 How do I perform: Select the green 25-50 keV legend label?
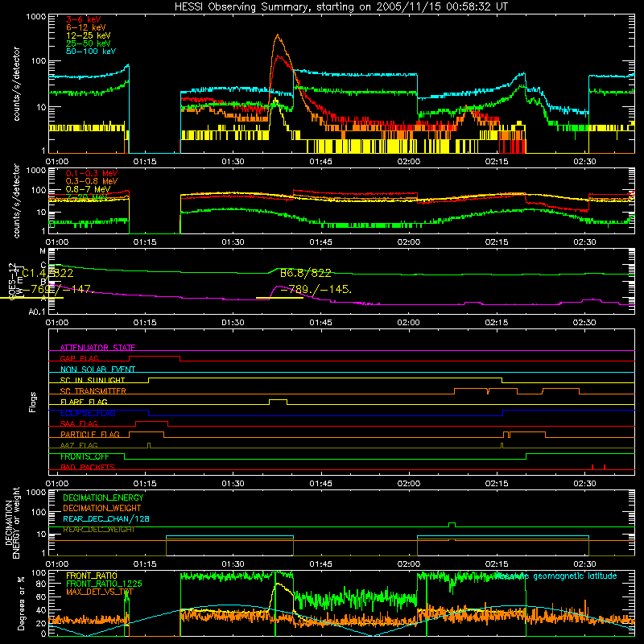(x=89, y=43)
